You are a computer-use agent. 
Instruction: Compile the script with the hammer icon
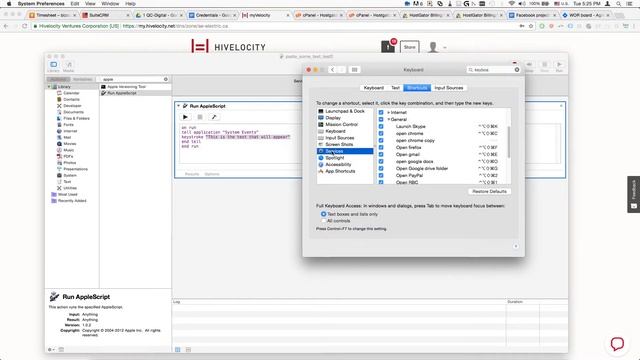coord(213,117)
